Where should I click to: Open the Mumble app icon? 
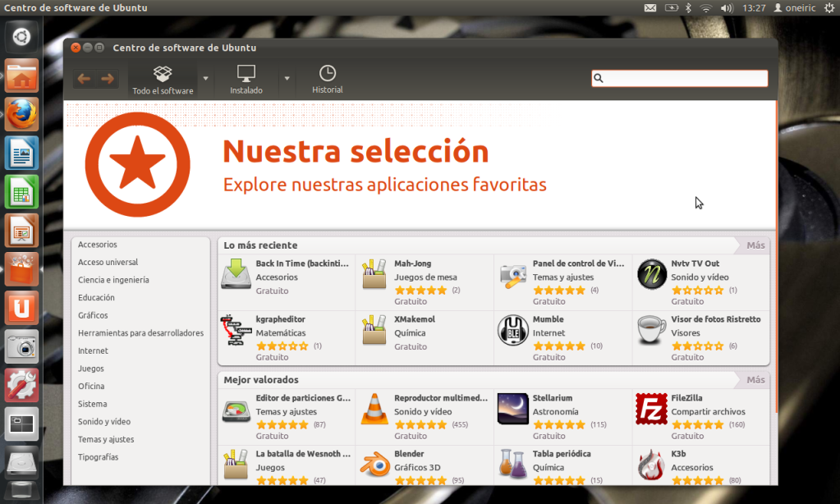point(512,330)
